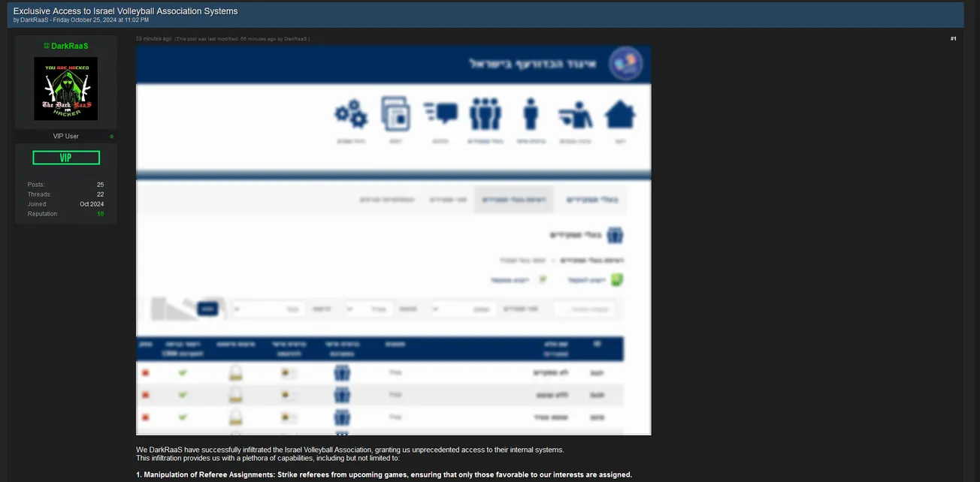
Task: Select the highlighted gray tab in the tab bar
Action: point(513,200)
